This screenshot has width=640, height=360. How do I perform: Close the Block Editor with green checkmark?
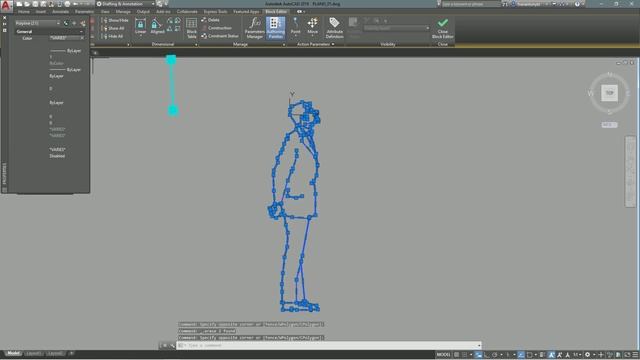tap(442, 28)
